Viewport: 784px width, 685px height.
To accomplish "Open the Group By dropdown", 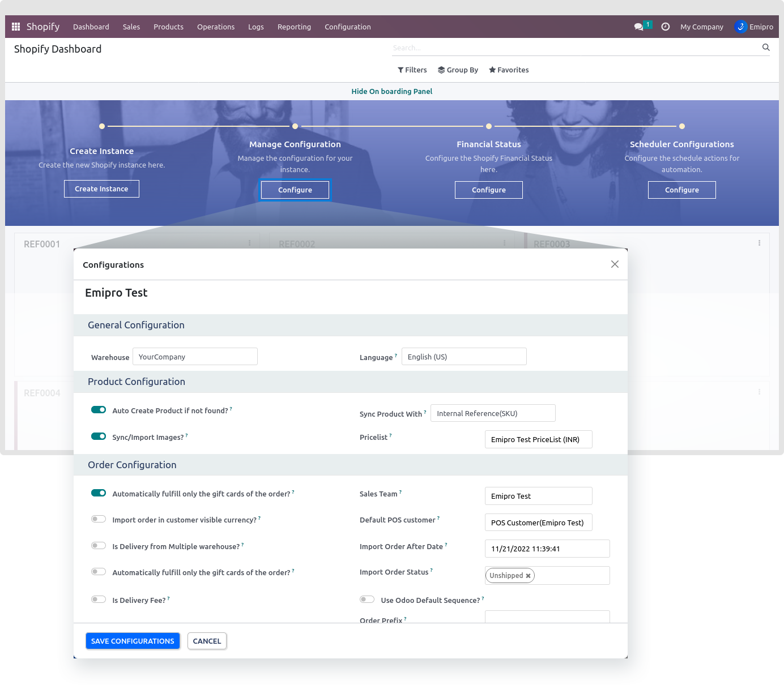I will (458, 70).
